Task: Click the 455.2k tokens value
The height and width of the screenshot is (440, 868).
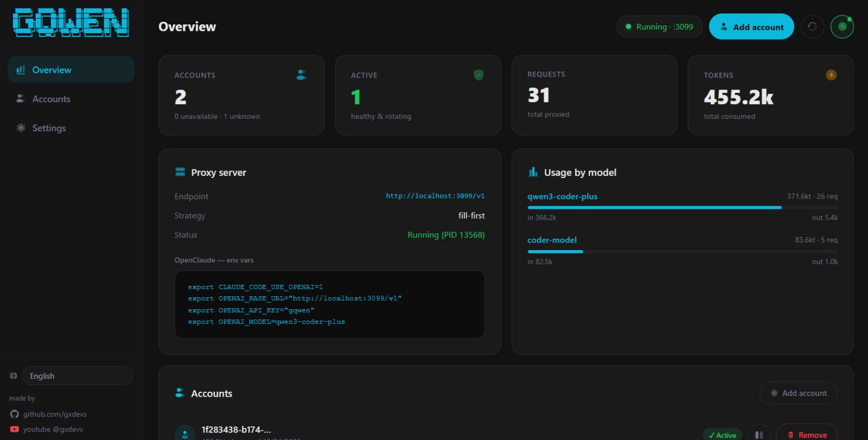Action: pos(738,97)
